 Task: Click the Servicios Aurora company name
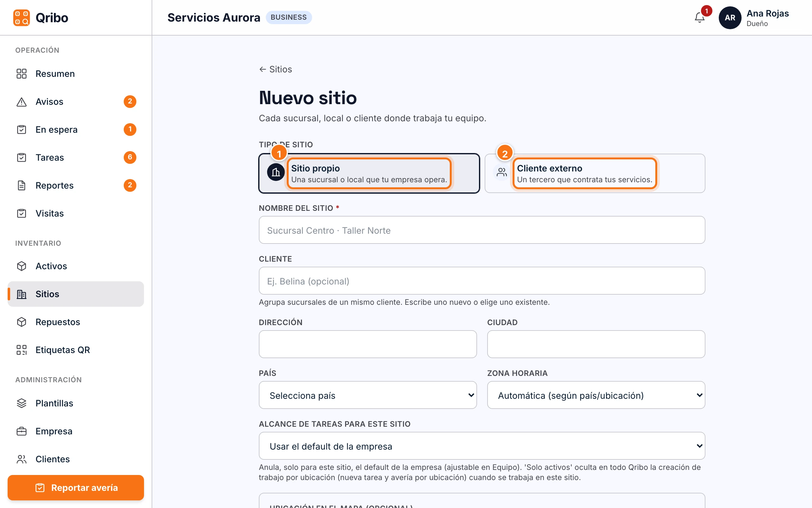(214, 17)
